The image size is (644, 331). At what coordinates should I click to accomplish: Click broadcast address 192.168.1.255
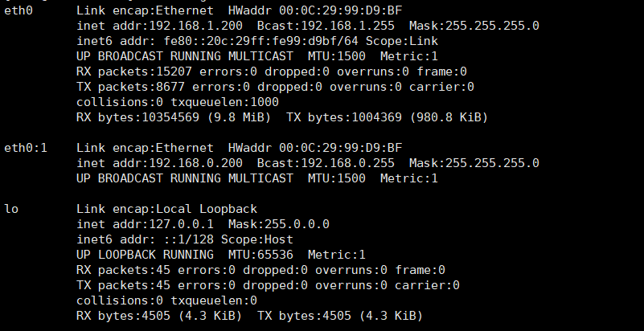click(x=348, y=26)
